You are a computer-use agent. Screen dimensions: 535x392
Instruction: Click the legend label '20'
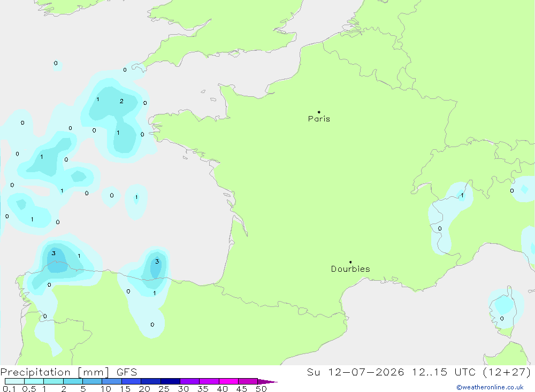pos(144,389)
